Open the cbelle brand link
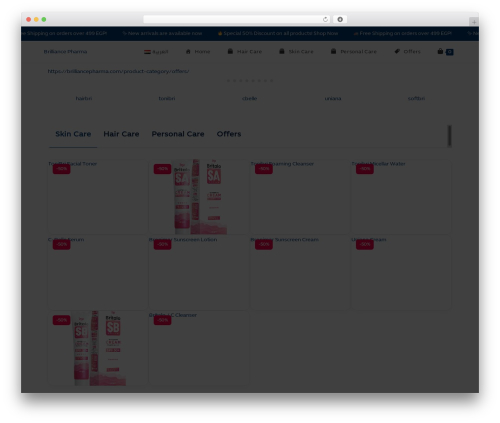This screenshot has height=423, width=500. (249, 99)
